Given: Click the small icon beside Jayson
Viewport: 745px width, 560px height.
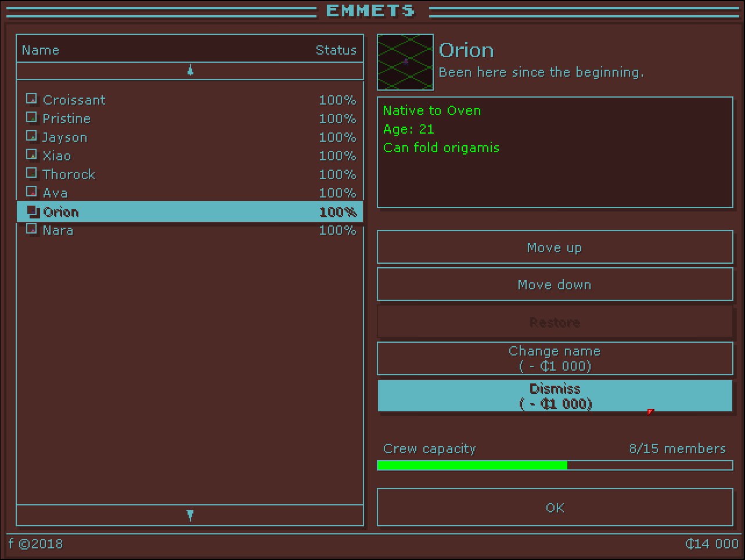Looking at the screenshot, I should [x=31, y=137].
